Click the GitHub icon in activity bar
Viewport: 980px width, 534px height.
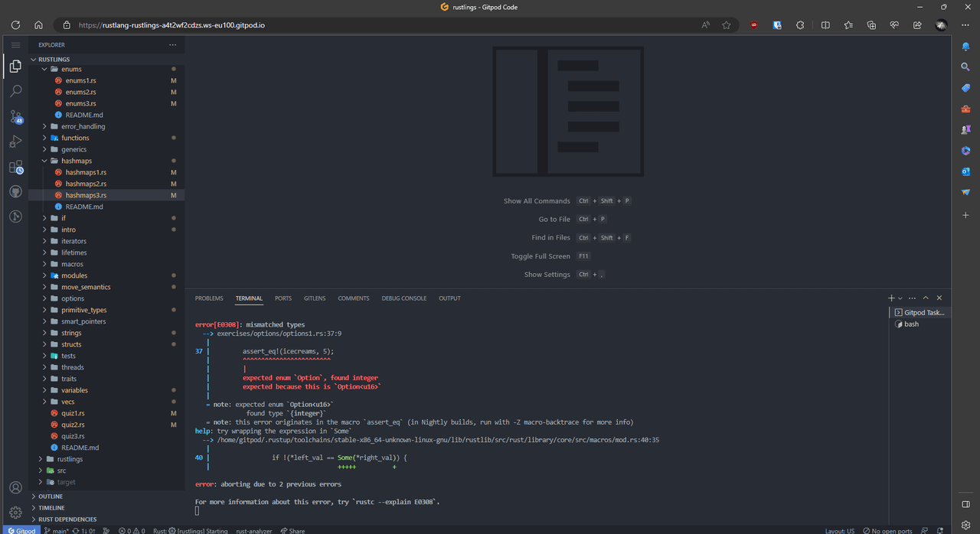(x=15, y=191)
